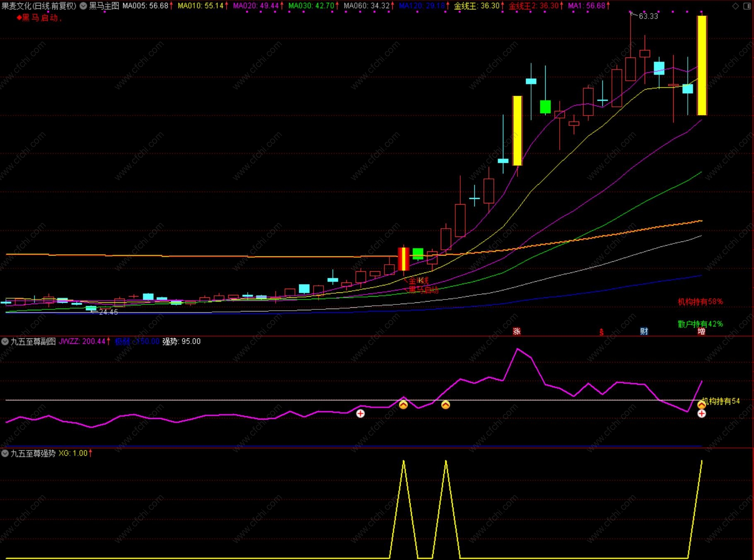Click the red S signal marker
The image size is (754, 560).
click(x=602, y=332)
